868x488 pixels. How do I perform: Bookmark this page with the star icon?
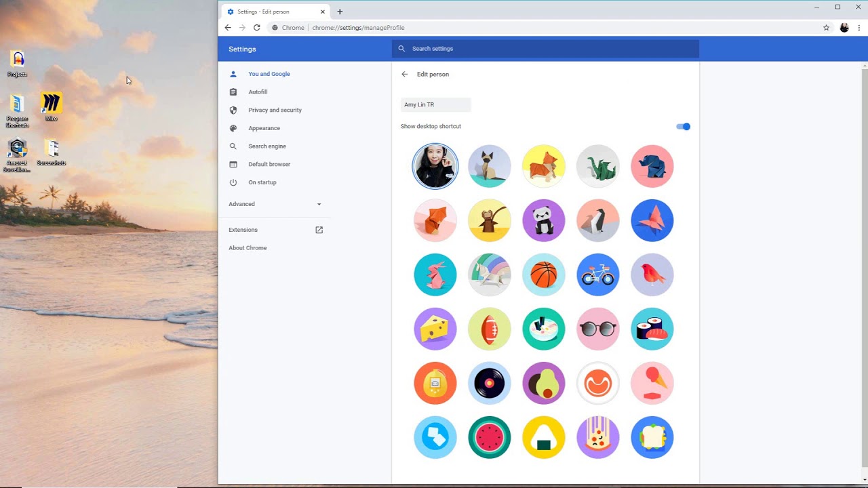point(826,28)
